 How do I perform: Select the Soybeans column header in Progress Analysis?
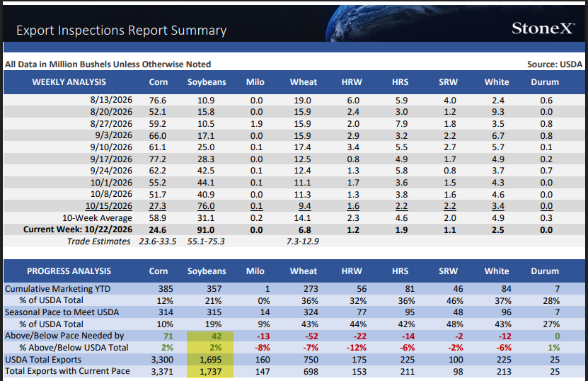[x=207, y=271]
